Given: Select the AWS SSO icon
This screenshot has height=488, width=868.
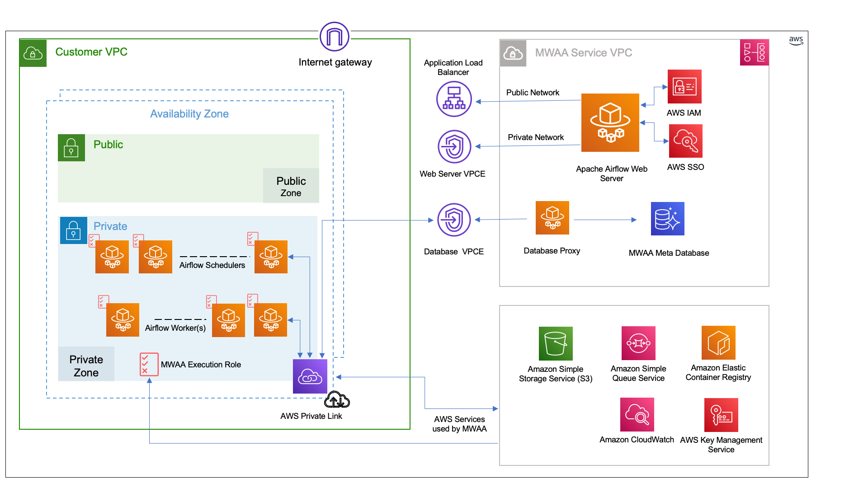Looking at the screenshot, I should 685,141.
